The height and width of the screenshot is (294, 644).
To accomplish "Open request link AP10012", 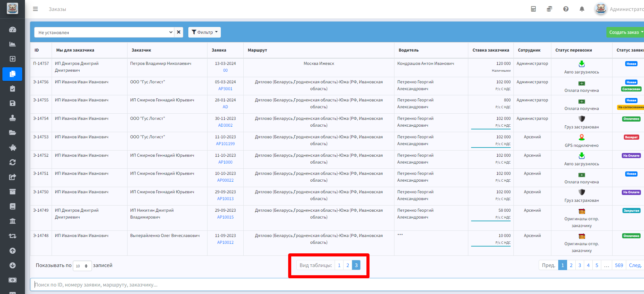I will (x=225, y=242).
